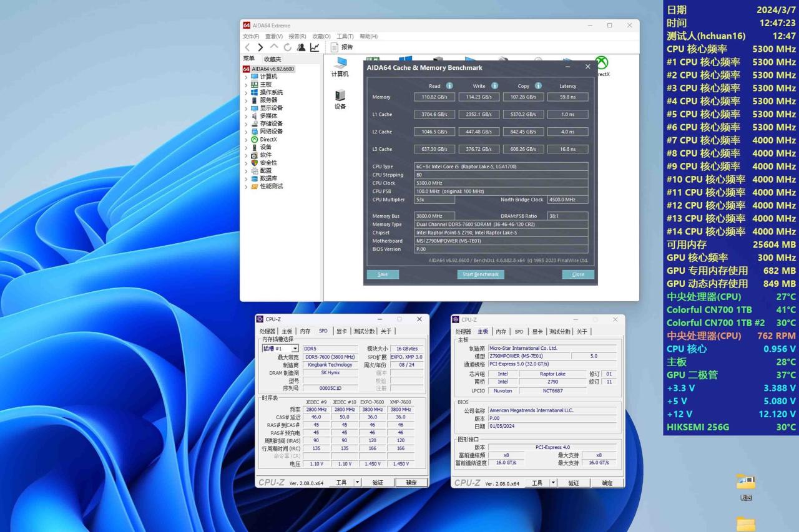Select the 数据库 icon in the sidebar tree

click(x=255, y=178)
